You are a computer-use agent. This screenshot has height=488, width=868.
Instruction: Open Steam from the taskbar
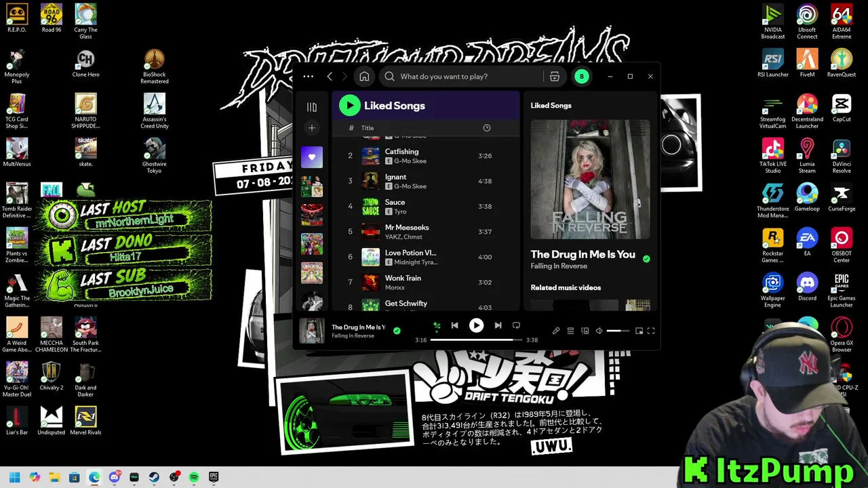(154, 477)
